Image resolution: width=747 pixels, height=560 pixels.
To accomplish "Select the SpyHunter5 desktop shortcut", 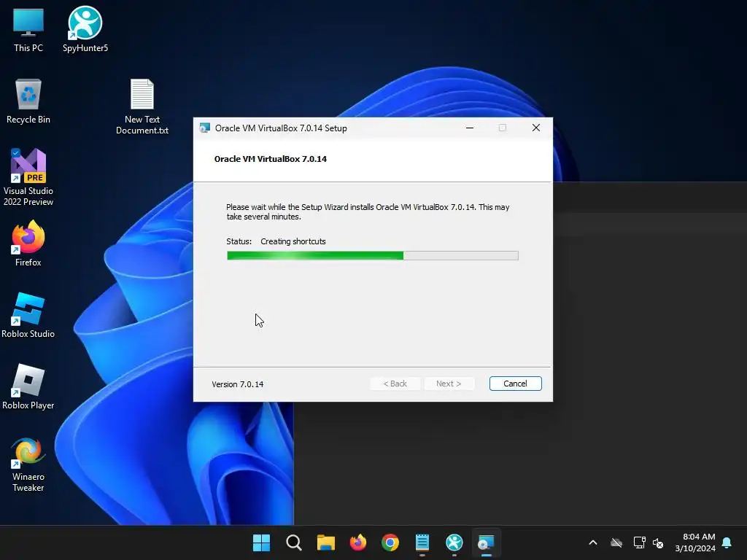I will point(85,29).
